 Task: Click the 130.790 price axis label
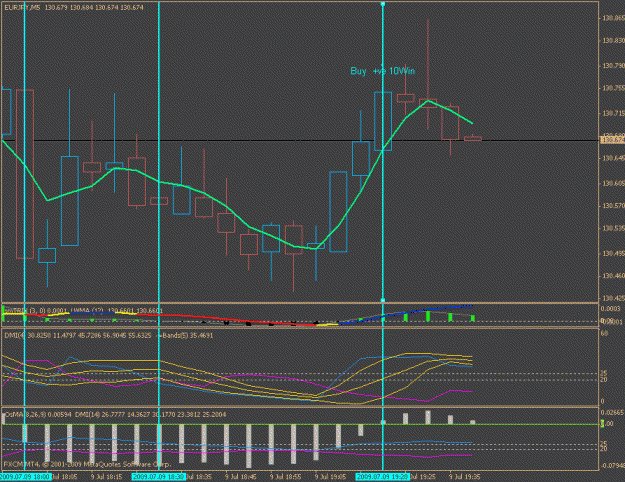click(x=613, y=65)
